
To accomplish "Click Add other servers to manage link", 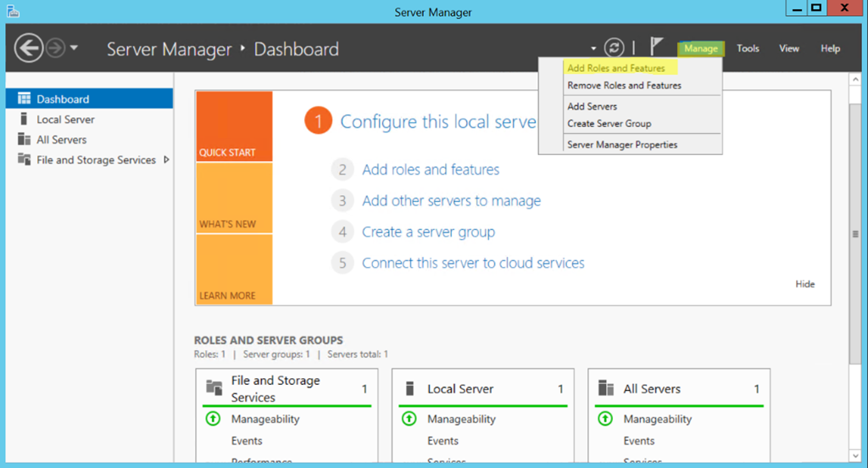I will point(451,200).
